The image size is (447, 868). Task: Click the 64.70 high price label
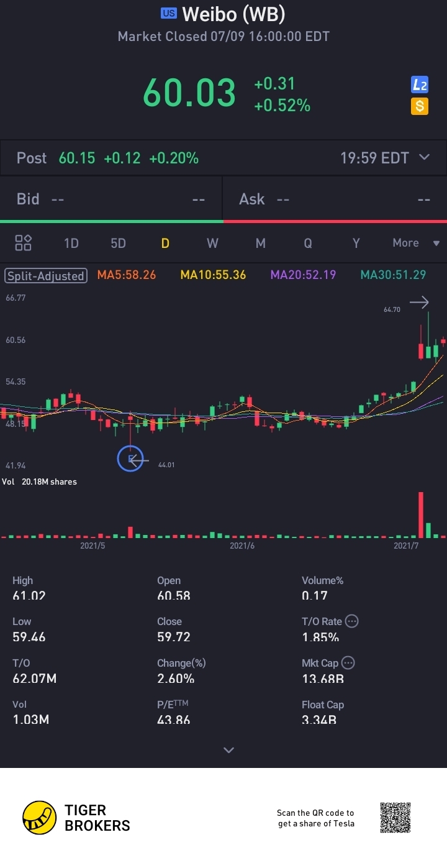pyautogui.click(x=392, y=309)
